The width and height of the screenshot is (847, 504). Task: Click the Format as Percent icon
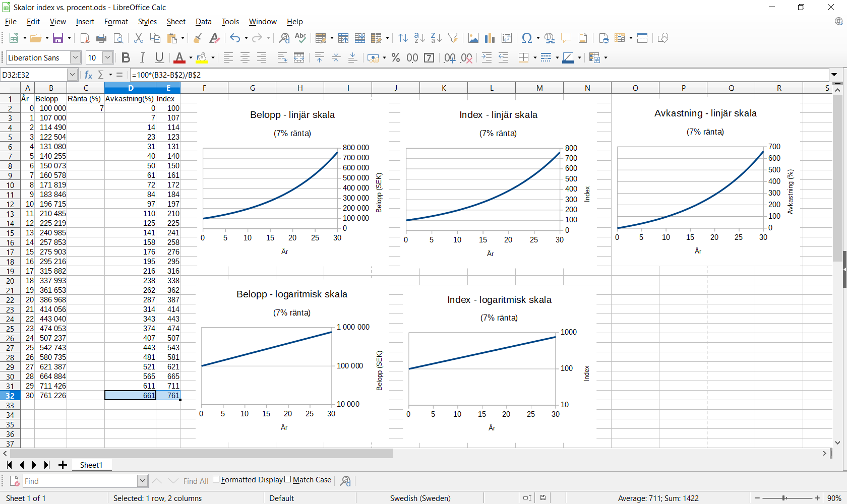click(x=396, y=58)
